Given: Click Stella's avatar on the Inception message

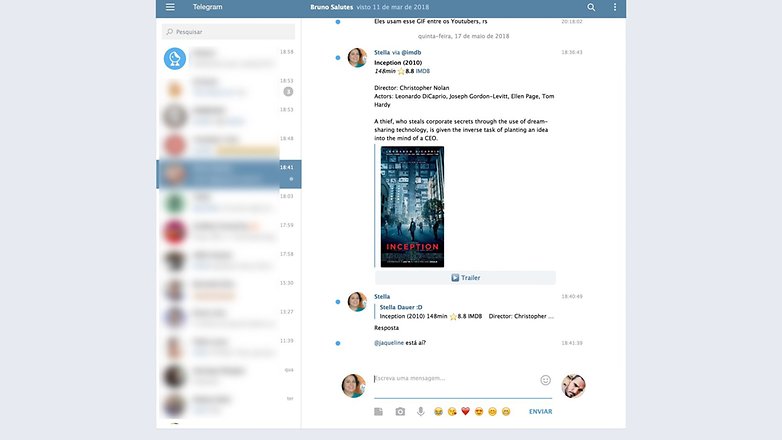Looking at the screenshot, I should 357,57.
